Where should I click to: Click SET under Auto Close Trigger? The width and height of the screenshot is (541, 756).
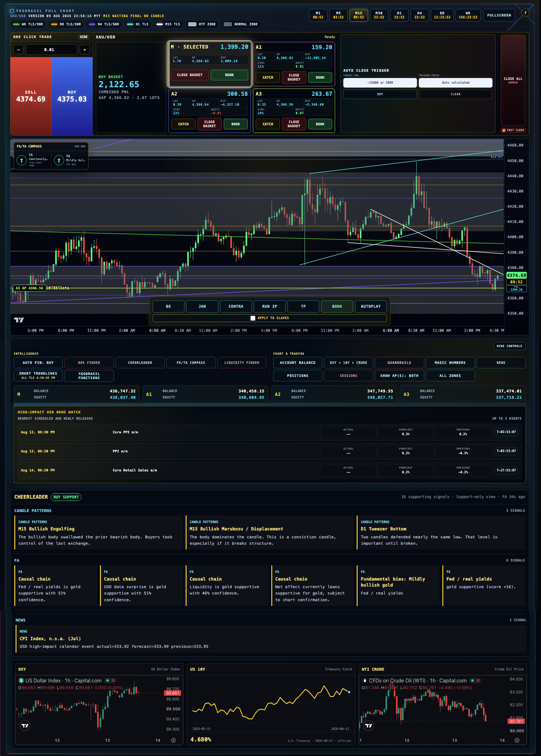380,94
